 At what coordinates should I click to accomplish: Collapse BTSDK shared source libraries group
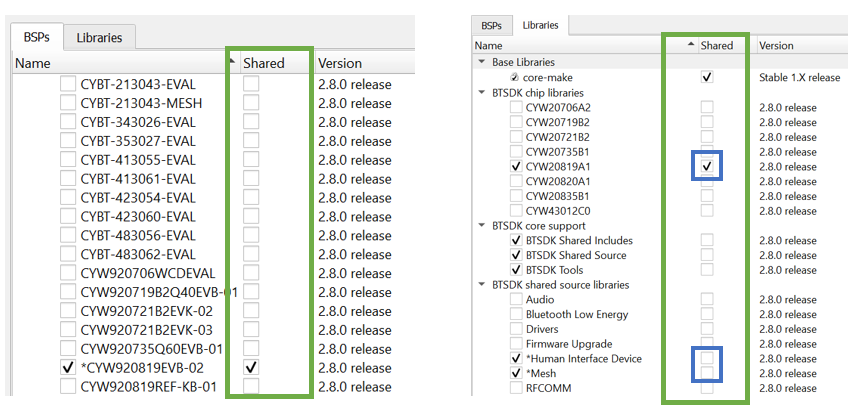click(482, 285)
